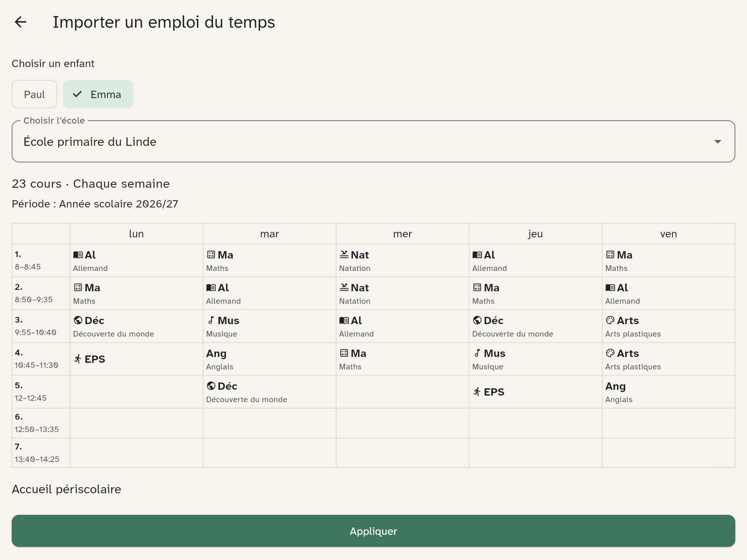The image size is (747, 560).
Task: Click Maths cell on Monday period 2
Action: pos(136,293)
